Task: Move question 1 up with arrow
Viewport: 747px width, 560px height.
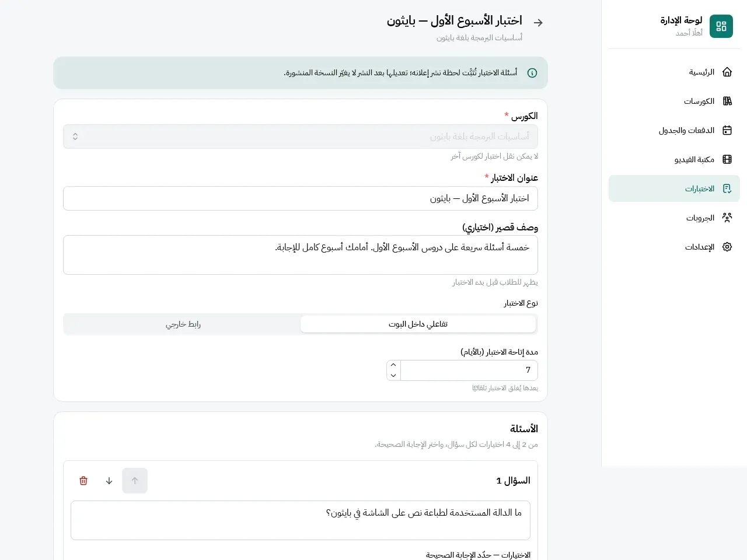Action: pyautogui.click(x=135, y=481)
